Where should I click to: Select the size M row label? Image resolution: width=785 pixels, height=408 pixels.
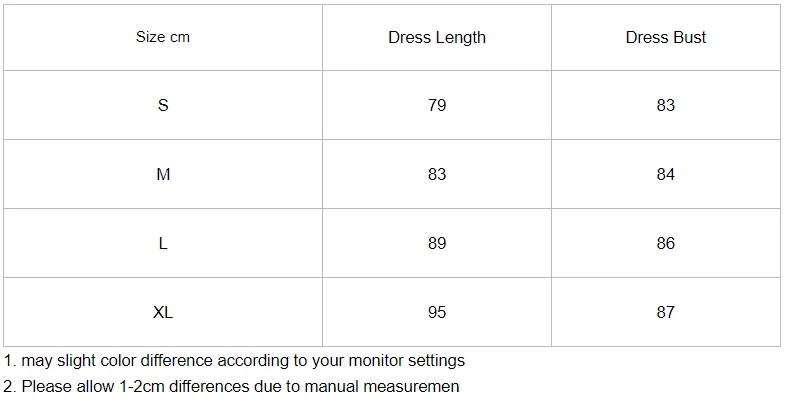pyautogui.click(x=163, y=174)
